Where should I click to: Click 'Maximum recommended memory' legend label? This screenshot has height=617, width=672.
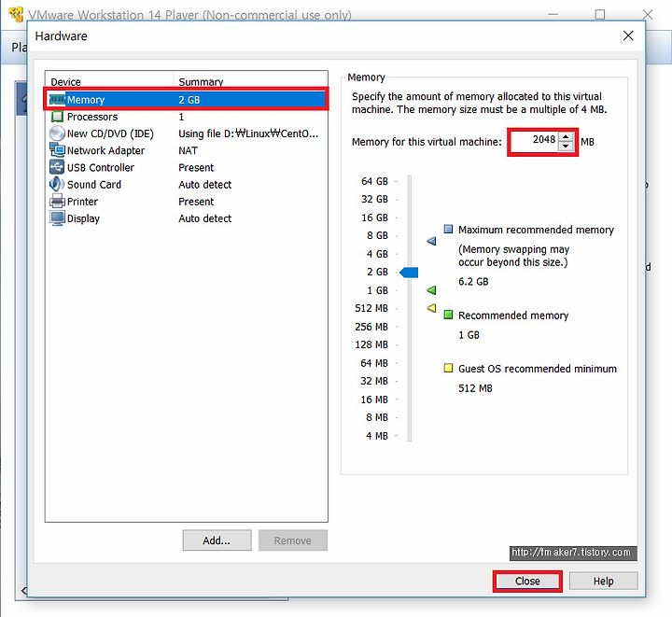click(x=536, y=230)
